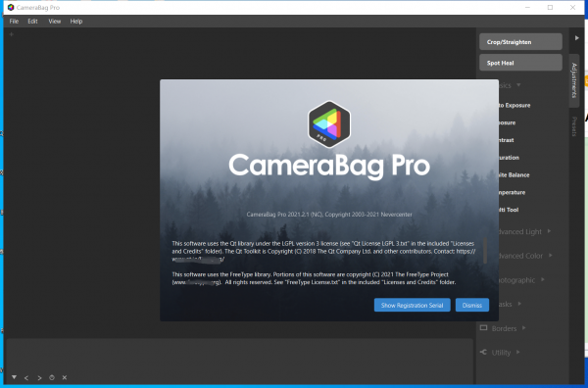
Task: Maximize the CameraBag Pro window
Action: pyautogui.click(x=550, y=7)
